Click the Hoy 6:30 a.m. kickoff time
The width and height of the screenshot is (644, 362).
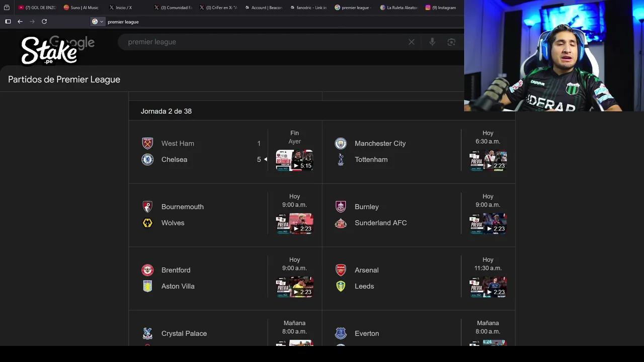point(488,137)
